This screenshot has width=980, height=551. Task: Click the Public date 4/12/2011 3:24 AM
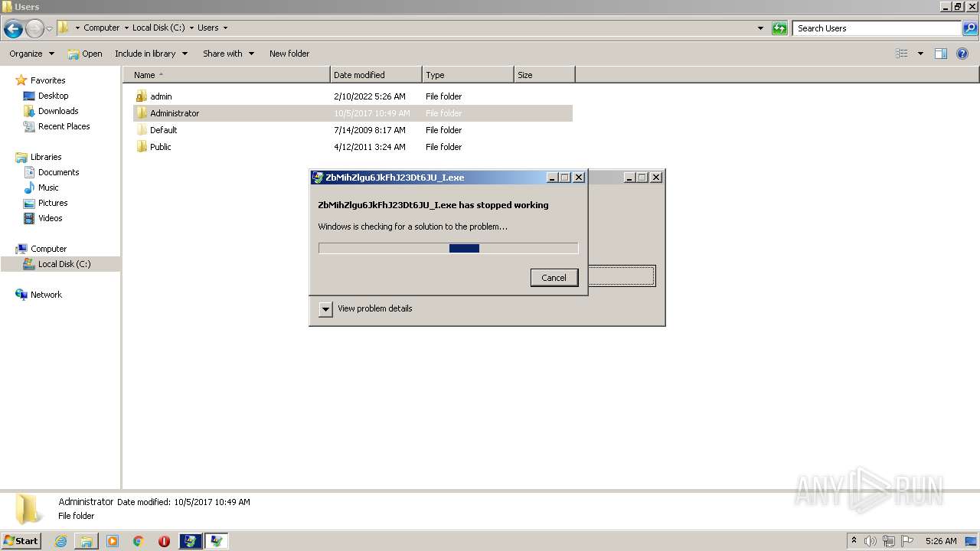(370, 147)
